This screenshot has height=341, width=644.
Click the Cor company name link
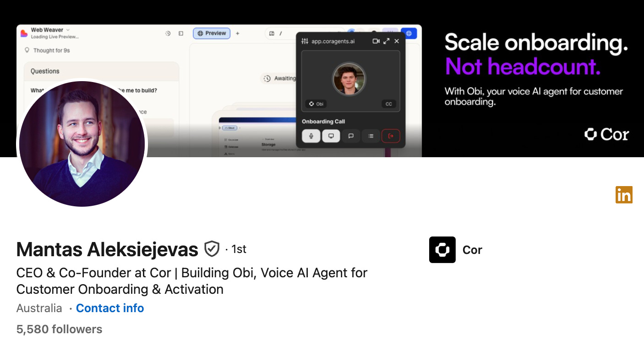pyautogui.click(x=472, y=250)
